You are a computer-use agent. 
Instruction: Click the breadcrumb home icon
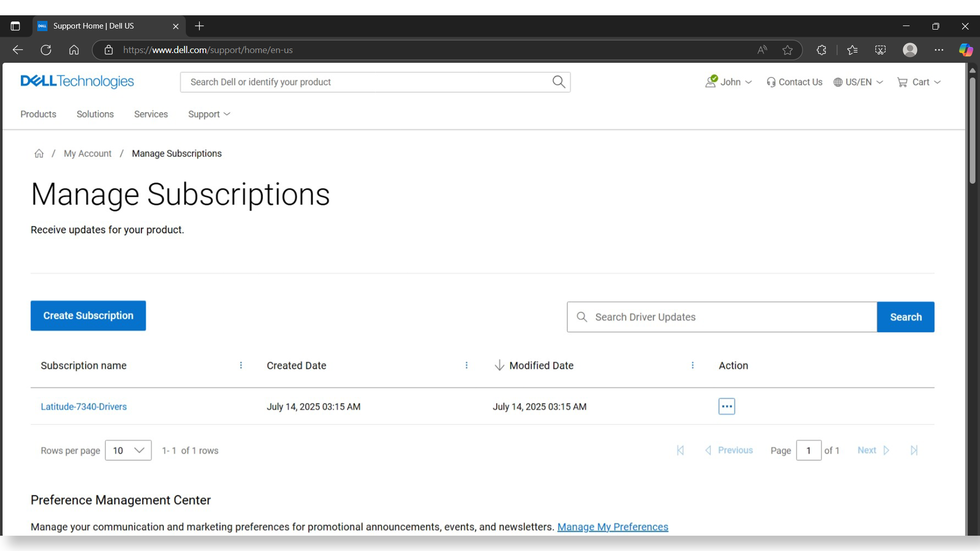(39, 153)
